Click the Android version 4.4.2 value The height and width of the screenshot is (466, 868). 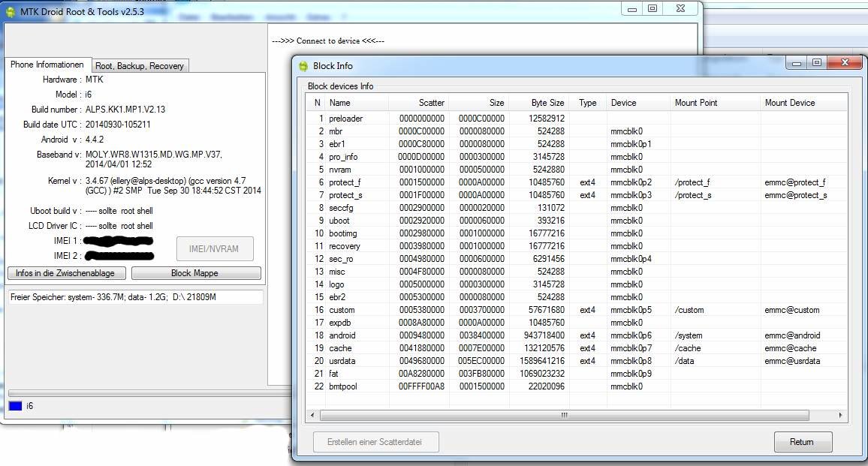pos(95,140)
